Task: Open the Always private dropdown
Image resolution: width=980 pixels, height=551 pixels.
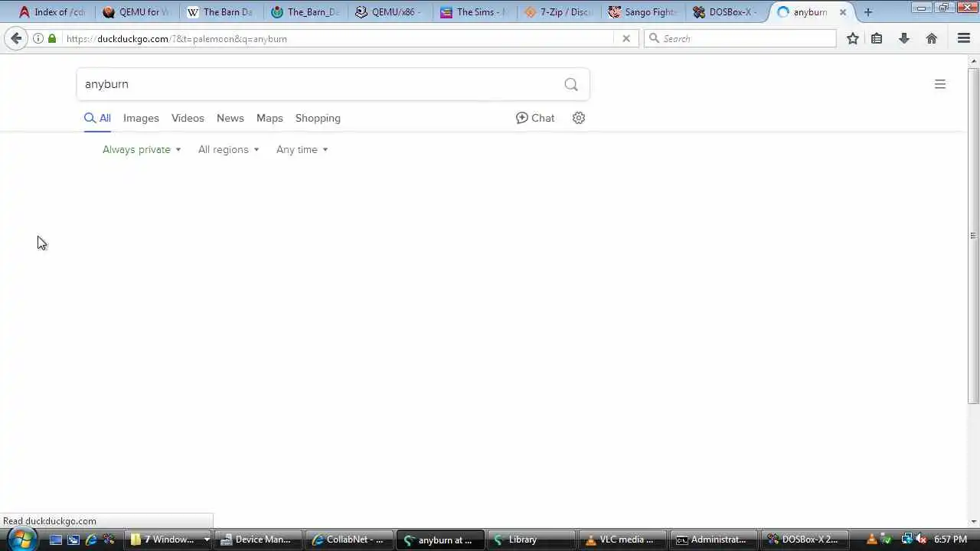Action: point(142,149)
